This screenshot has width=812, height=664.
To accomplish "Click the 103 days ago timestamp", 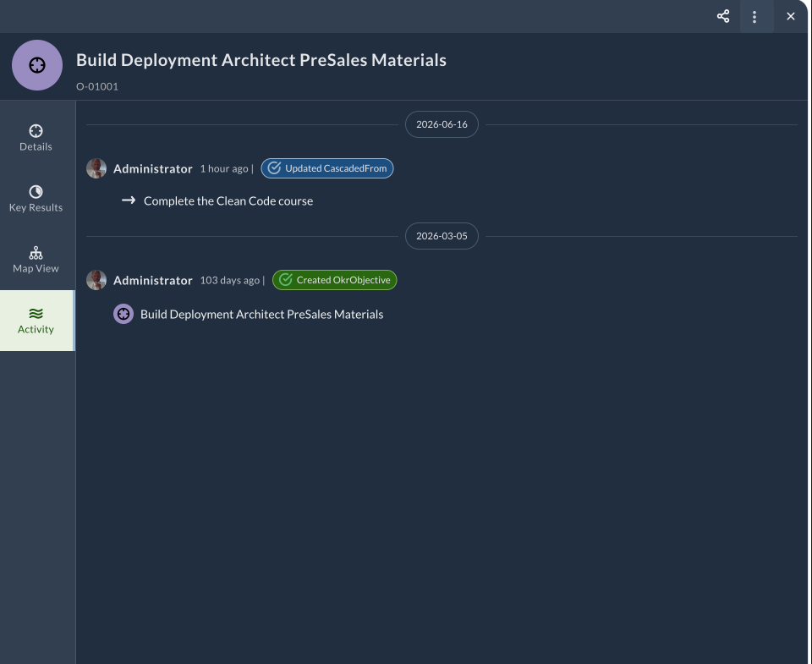I will pos(230,281).
